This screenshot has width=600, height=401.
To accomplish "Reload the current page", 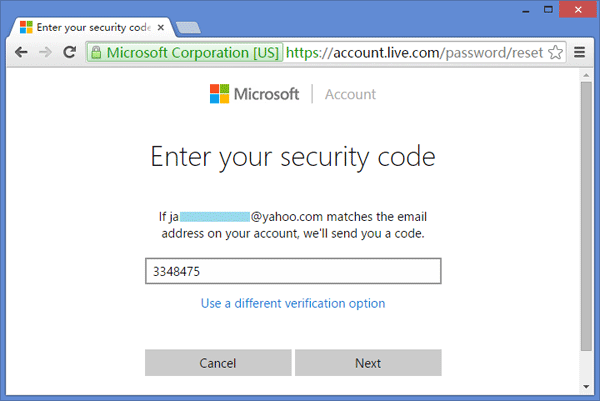I will coord(69,51).
